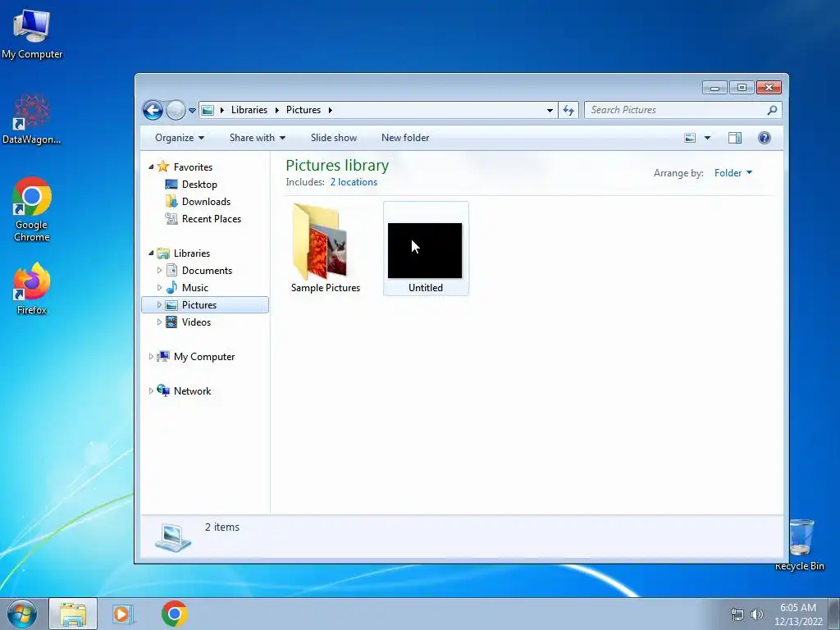This screenshot has width=840, height=630.
Task: Launch Google Chrome desktop shortcut
Action: tap(32, 209)
